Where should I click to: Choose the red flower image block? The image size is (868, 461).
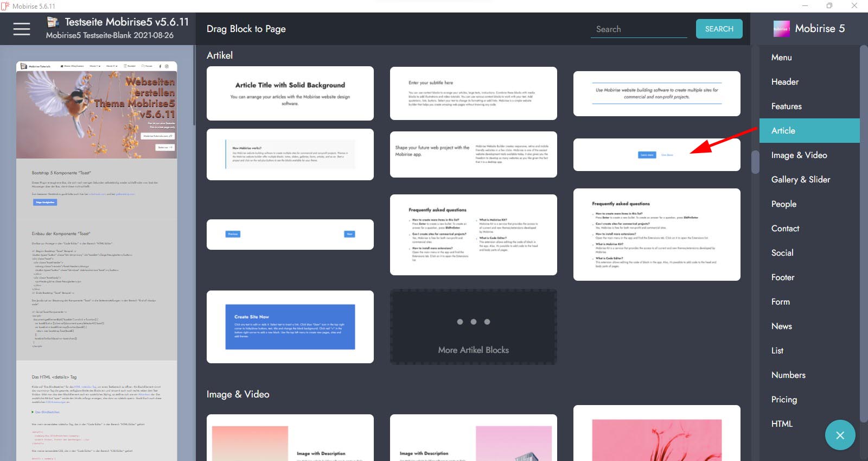click(x=657, y=433)
